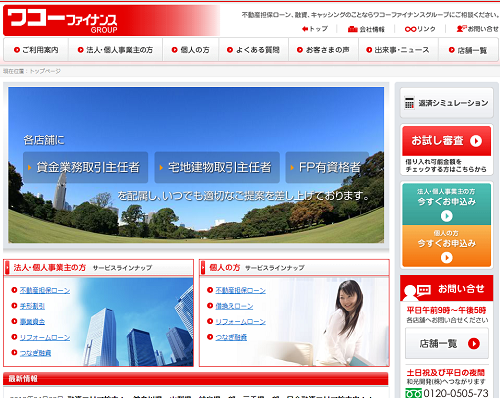Image resolution: width=500 pixels, height=398 pixels.
Task: Click the red arrow icon on 店舗一覧 button
Action: pyautogui.click(x=474, y=343)
